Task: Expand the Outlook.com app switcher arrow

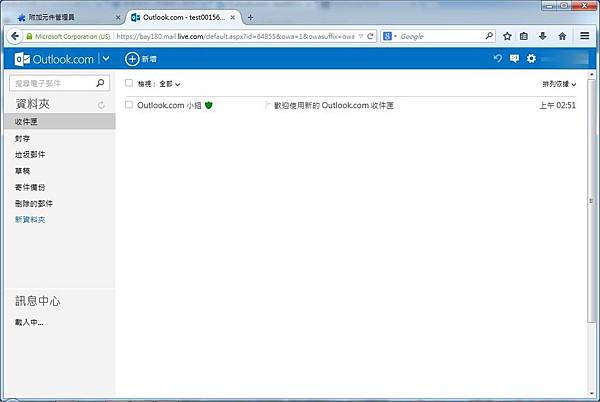Action: pos(106,59)
